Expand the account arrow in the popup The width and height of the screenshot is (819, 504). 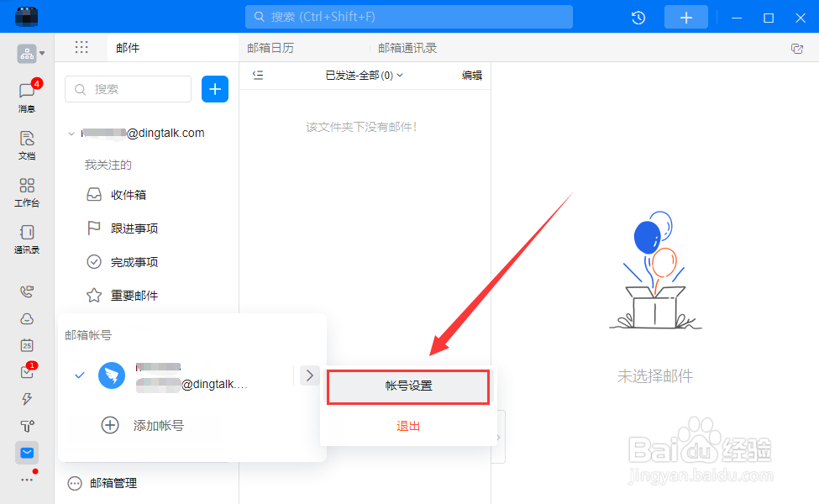pyautogui.click(x=309, y=375)
